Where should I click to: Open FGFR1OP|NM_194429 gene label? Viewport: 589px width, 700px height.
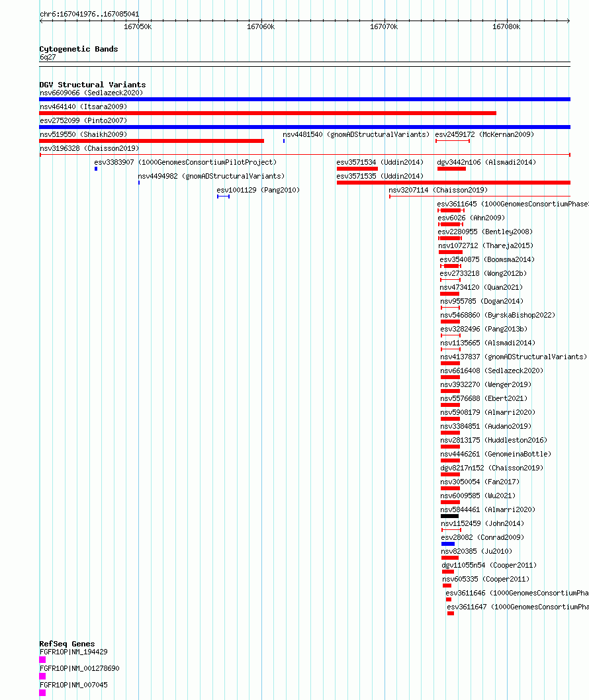(x=73, y=652)
